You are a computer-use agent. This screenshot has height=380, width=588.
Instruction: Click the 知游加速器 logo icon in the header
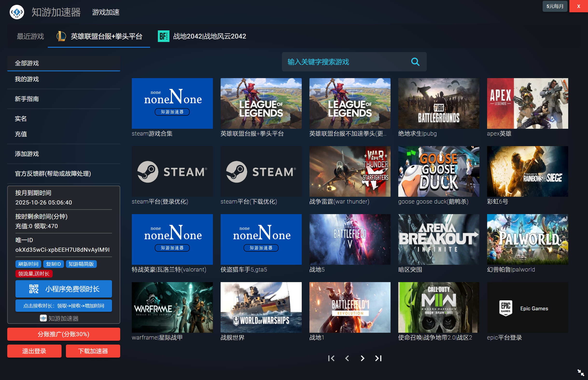17,12
